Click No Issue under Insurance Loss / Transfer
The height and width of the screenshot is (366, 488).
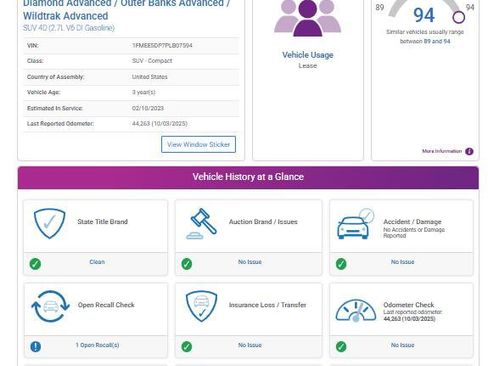[250, 345]
